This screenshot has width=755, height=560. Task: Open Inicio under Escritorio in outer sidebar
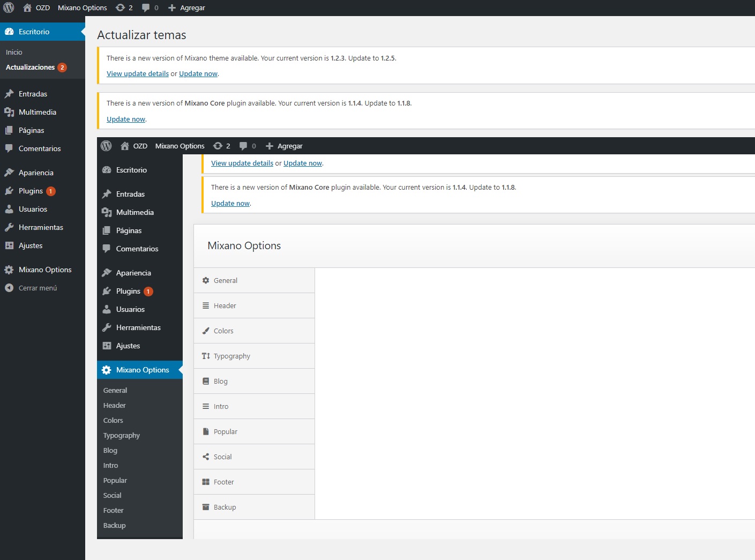click(14, 52)
